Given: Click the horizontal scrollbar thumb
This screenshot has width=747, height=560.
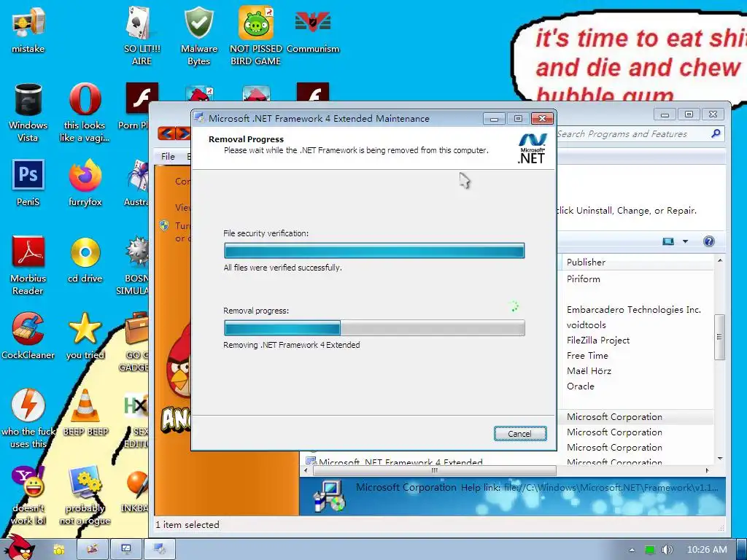Looking at the screenshot, I should (x=434, y=470).
